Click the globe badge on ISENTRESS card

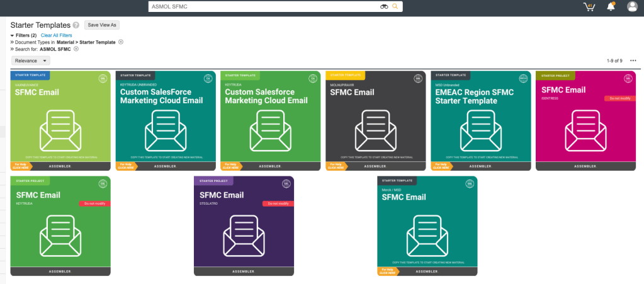628,79
